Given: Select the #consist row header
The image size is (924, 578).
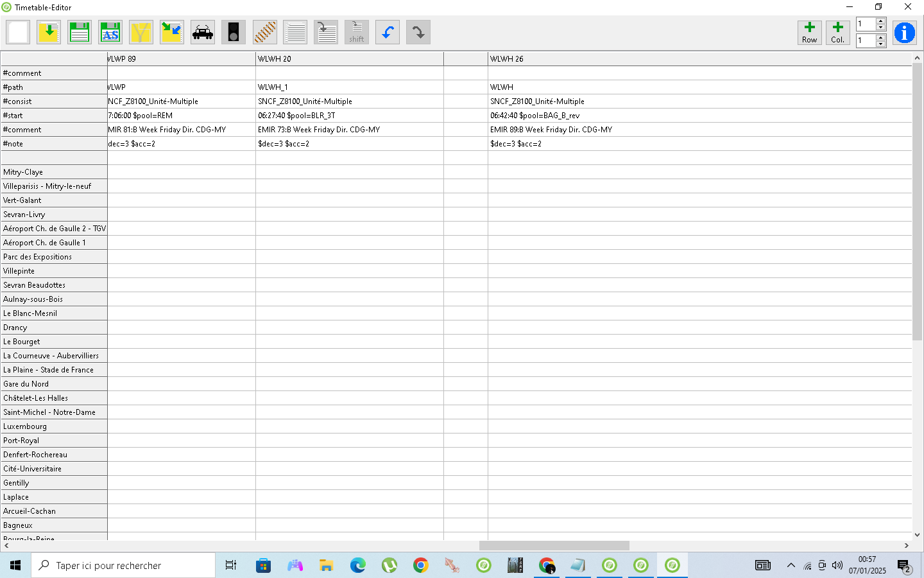Looking at the screenshot, I should pos(54,101).
